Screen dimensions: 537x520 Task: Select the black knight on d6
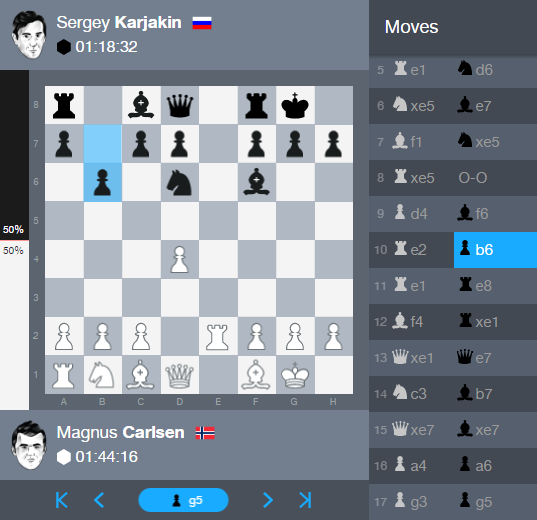[x=180, y=182]
